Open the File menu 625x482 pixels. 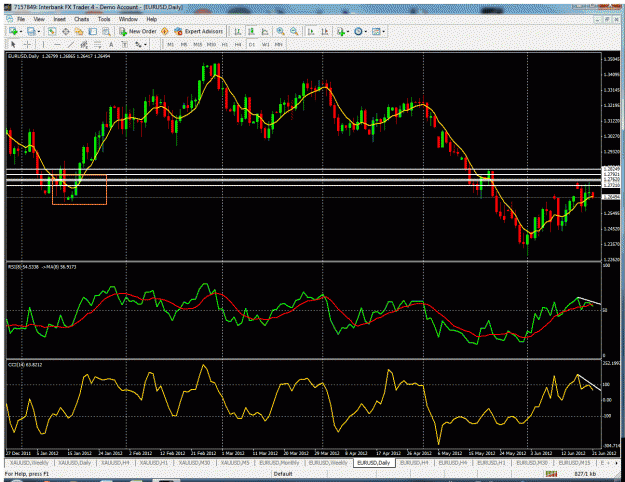(x=21, y=19)
